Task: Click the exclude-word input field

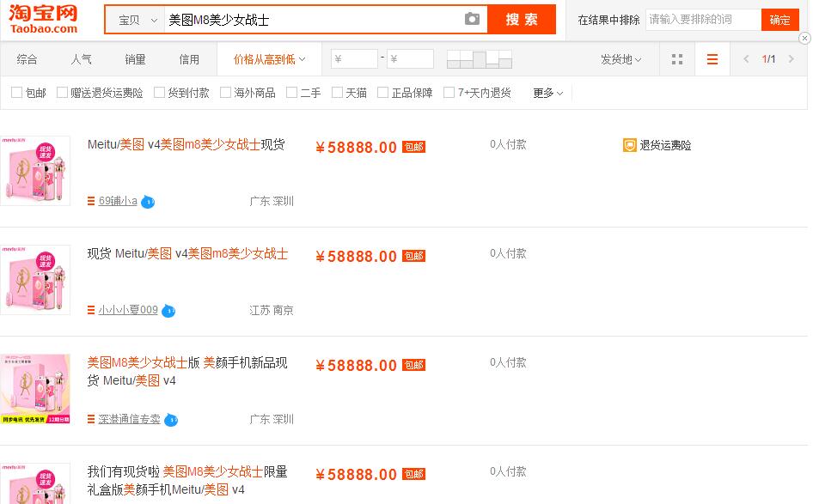Action: [704, 20]
